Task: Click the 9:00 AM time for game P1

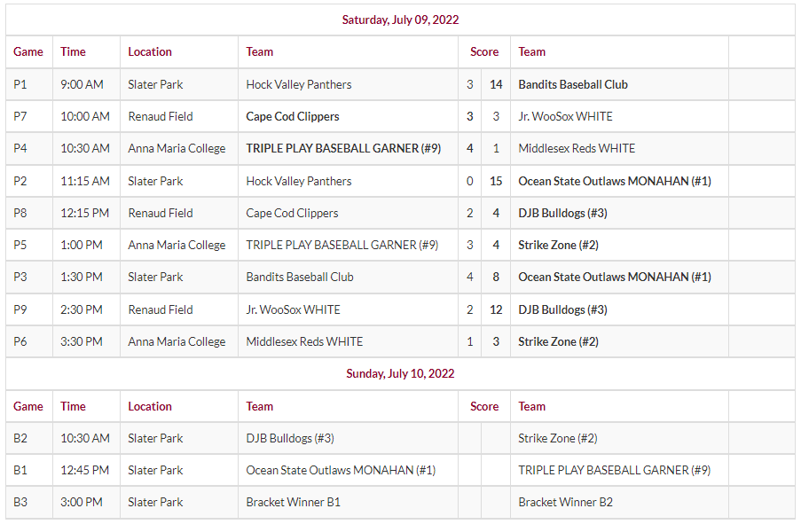Action: point(82,84)
